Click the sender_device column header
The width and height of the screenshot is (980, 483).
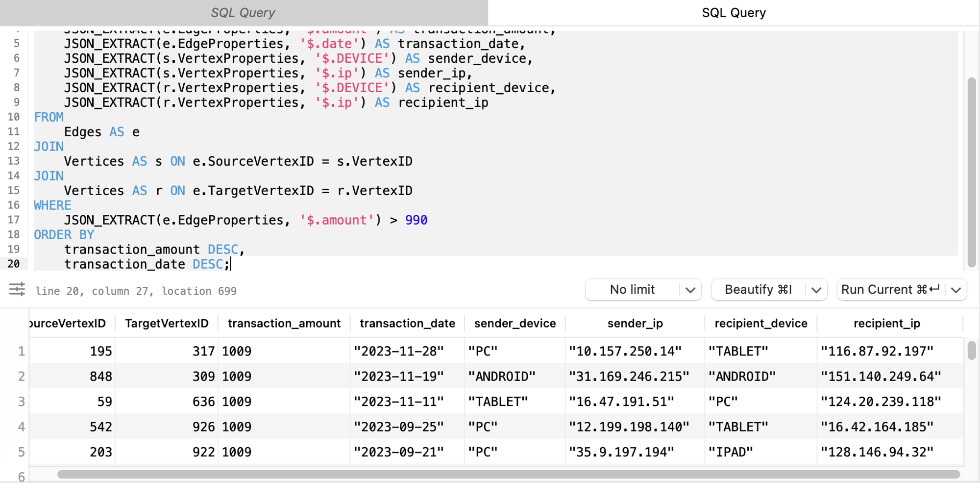515,324
